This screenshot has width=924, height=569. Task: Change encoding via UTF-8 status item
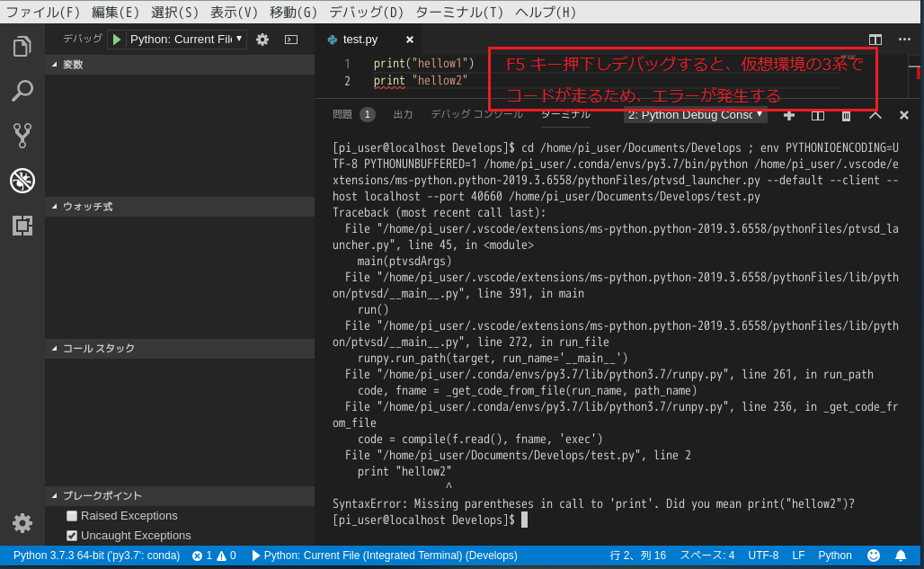[x=763, y=556]
